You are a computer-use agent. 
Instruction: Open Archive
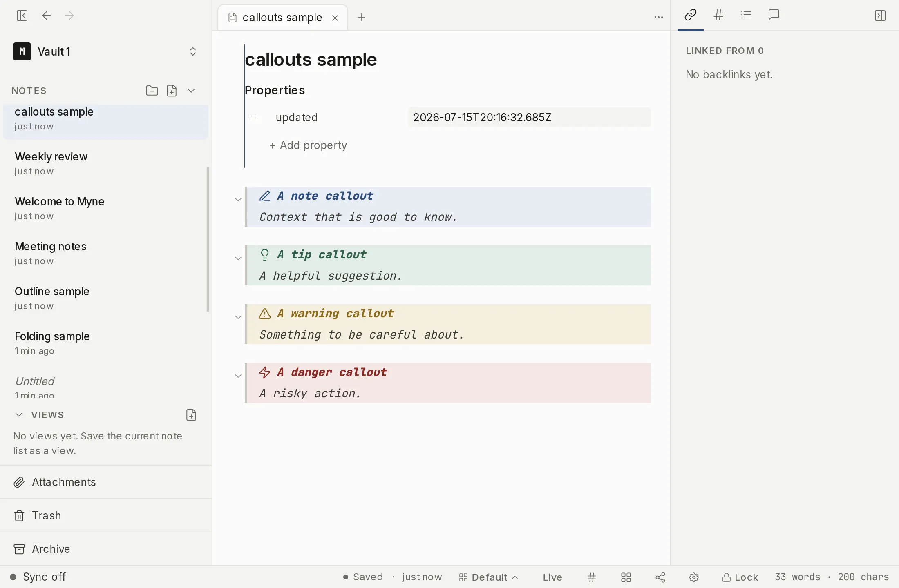point(106,549)
